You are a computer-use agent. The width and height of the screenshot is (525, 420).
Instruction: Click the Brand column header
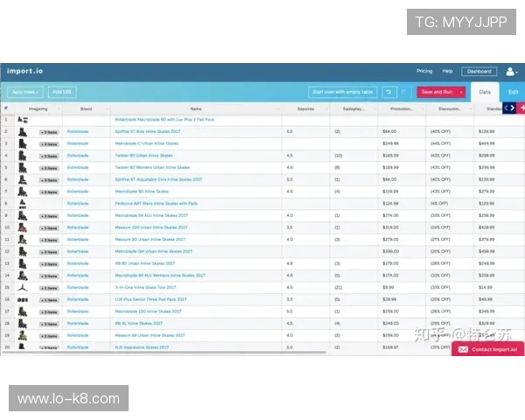click(x=86, y=108)
